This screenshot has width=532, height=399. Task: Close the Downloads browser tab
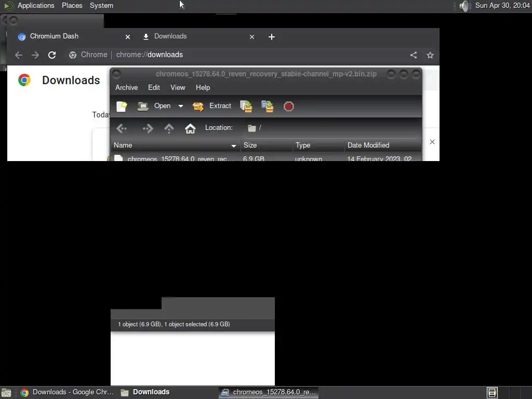[x=252, y=37]
